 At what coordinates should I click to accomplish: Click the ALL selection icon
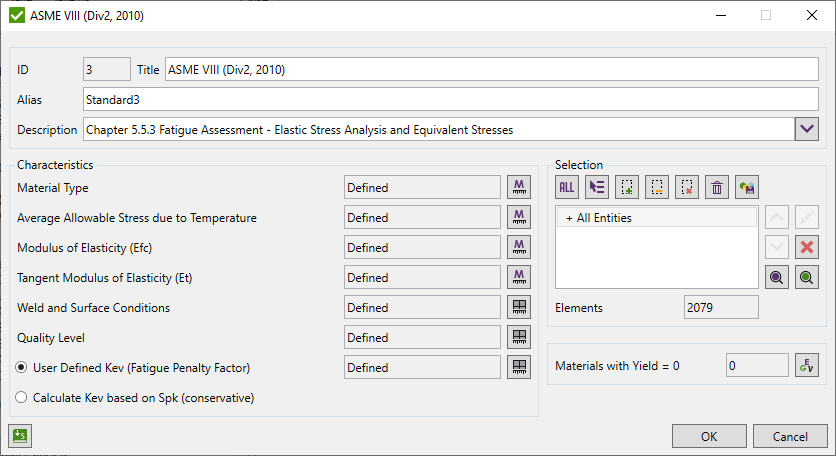pos(567,186)
